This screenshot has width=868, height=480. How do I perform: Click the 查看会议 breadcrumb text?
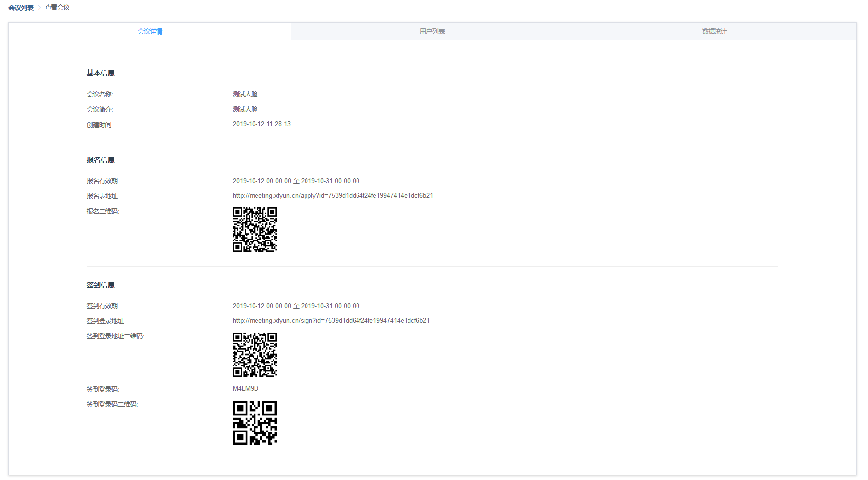(x=57, y=8)
